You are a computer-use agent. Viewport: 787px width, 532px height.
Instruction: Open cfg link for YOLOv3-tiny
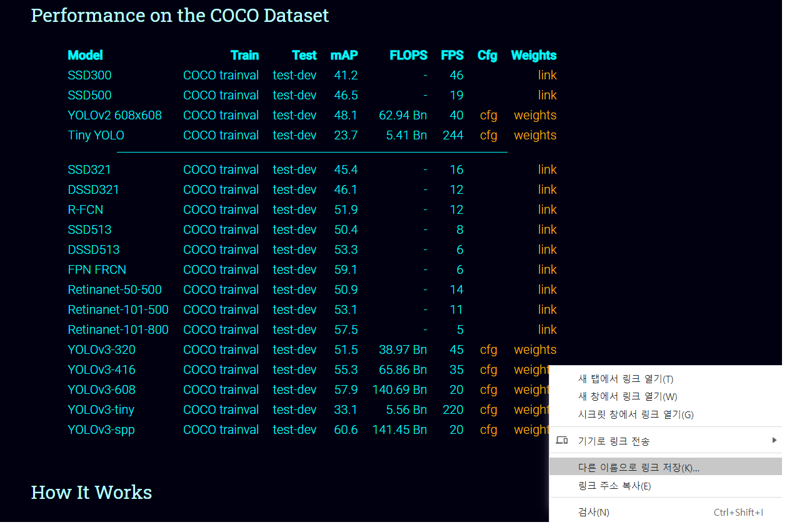(x=488, y=409)
